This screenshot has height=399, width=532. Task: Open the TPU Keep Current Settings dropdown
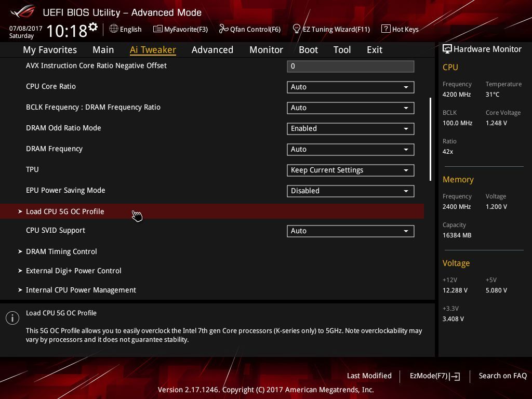click(x=351, y=170)
